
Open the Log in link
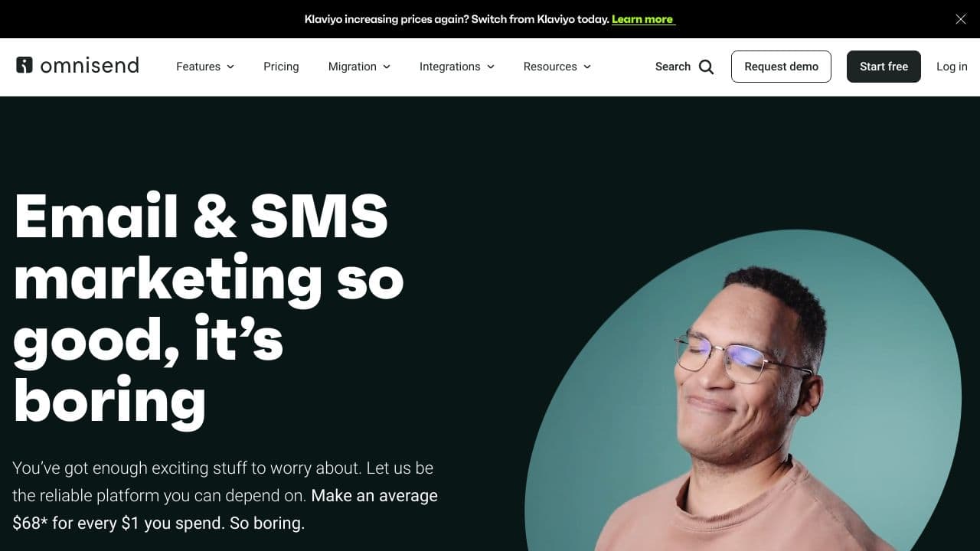pyautogui.click(x=952, y=67)
